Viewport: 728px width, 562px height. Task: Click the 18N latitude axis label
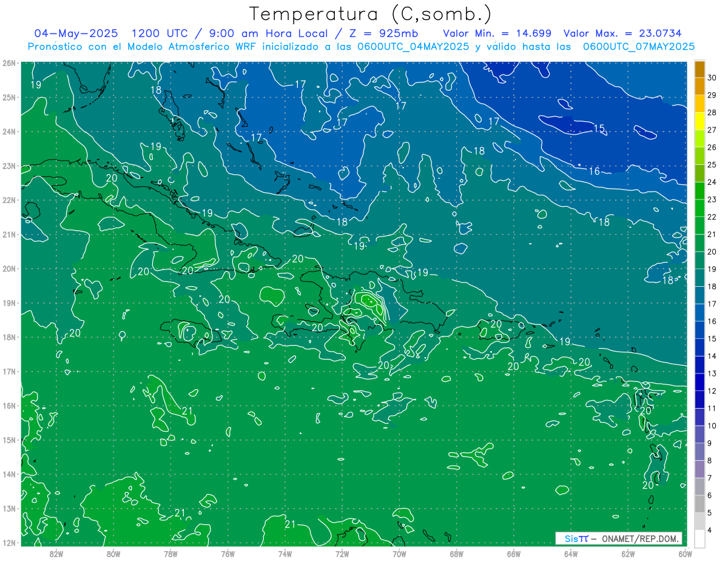click(8, 337)
